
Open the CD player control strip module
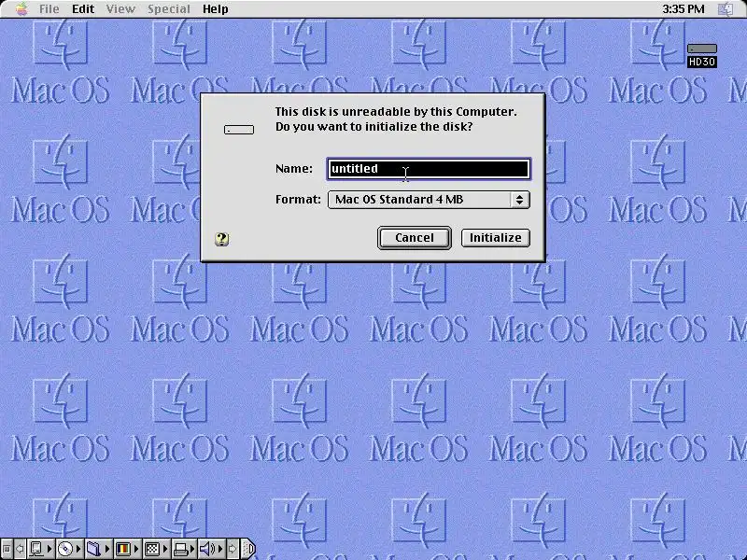pos(65,549)
